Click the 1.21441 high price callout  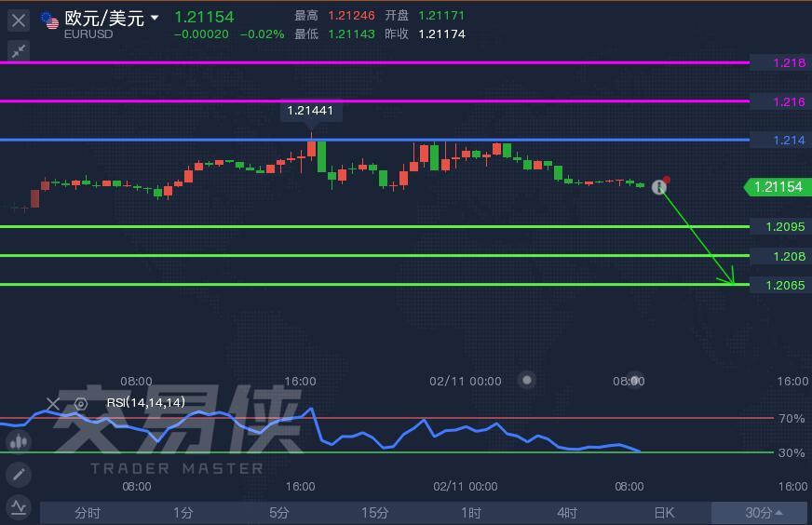[x=311, y=110]
